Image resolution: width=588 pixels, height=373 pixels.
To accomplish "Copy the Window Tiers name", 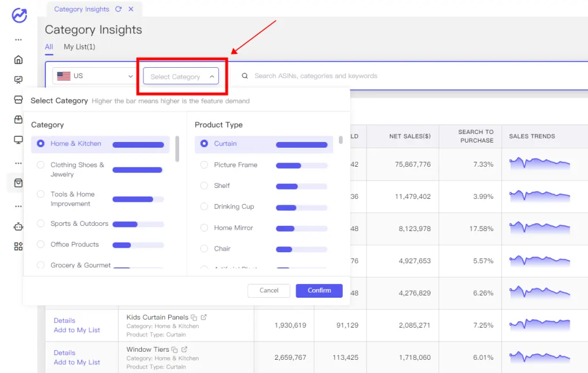I will 175,350.
